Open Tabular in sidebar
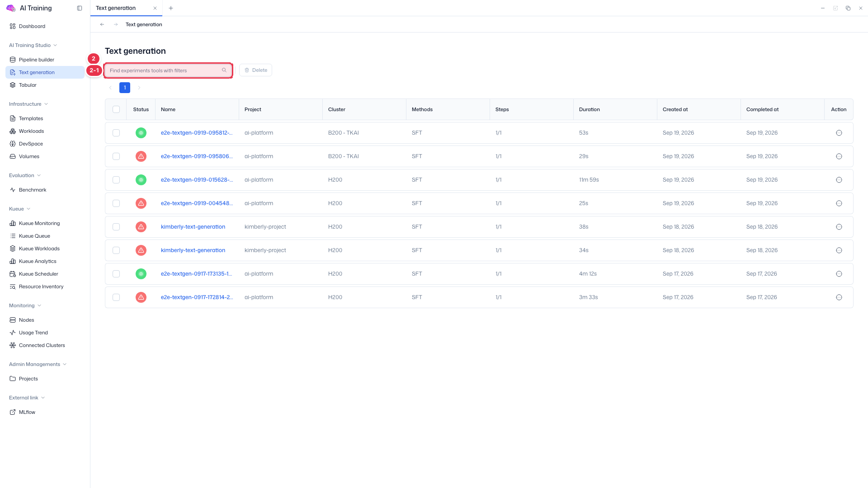The height and width of the screenshot is (488, 868). click(x=45, y=85)
